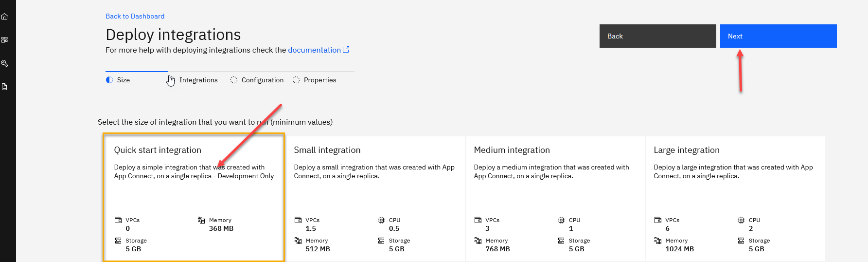The height and width of the screenshot is (262, 868).
Task: Open the documentation link
Action: pyautogui.click(x=314, y=50)
